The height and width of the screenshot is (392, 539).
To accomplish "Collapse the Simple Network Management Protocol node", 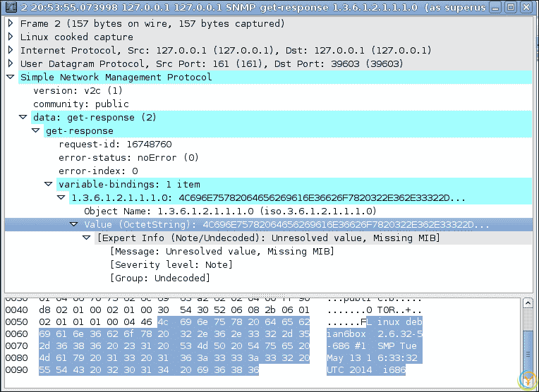I will pyautogui.click(x=10, y=77).
